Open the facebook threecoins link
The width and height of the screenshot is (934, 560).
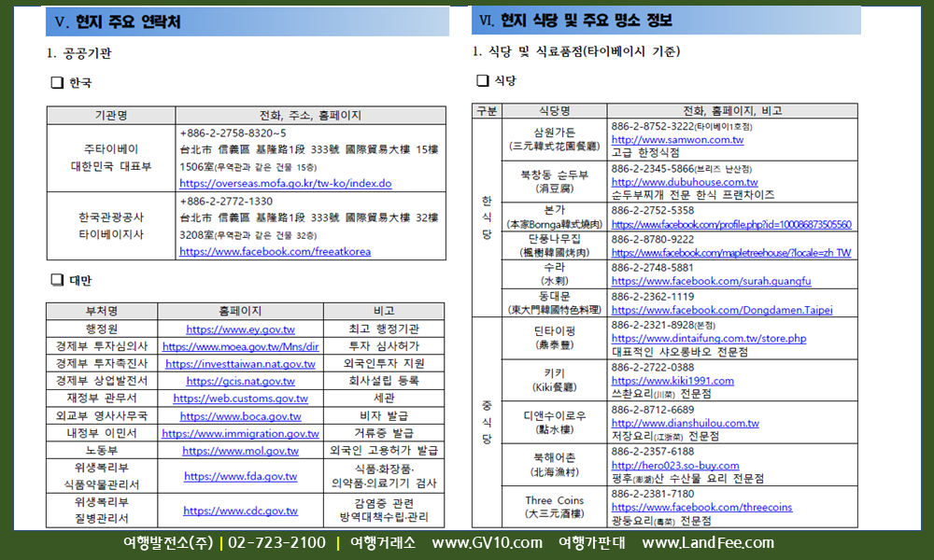[x=701, y=507]
